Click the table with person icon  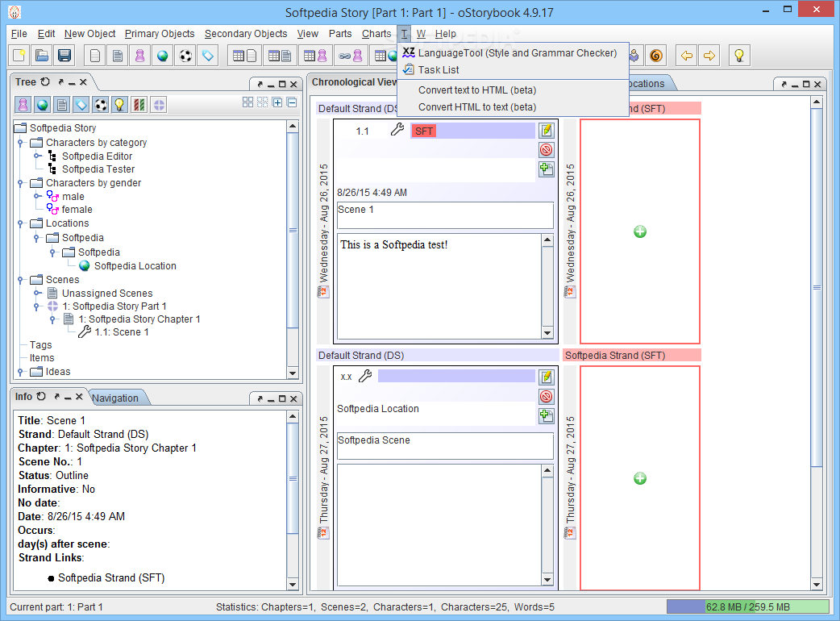coord(315,55)
